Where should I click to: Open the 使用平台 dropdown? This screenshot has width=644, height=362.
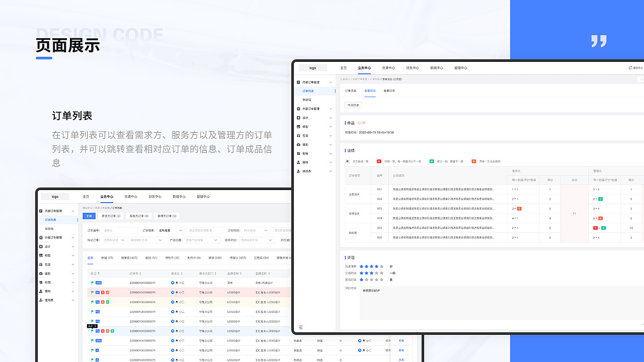click(x=257, y=240)
